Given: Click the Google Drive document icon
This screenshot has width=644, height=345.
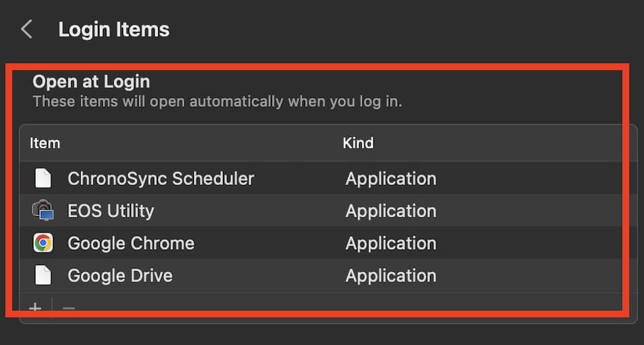Looking at the screenshot, I should [43, 275].
